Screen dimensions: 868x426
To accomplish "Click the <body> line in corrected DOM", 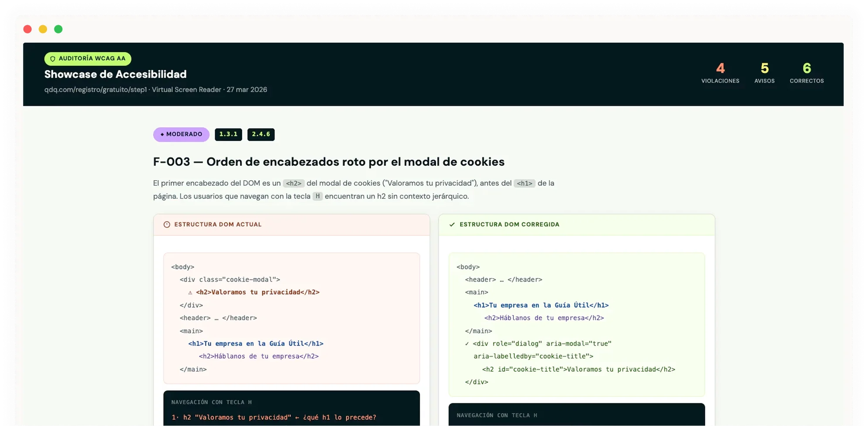I will (x=468, y=267).
